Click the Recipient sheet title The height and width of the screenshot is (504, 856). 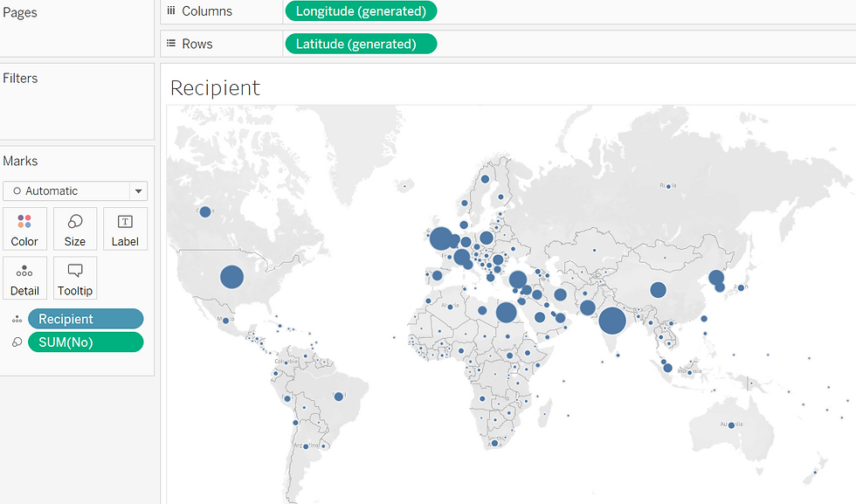pyautogui.click(x=215, y=88)
